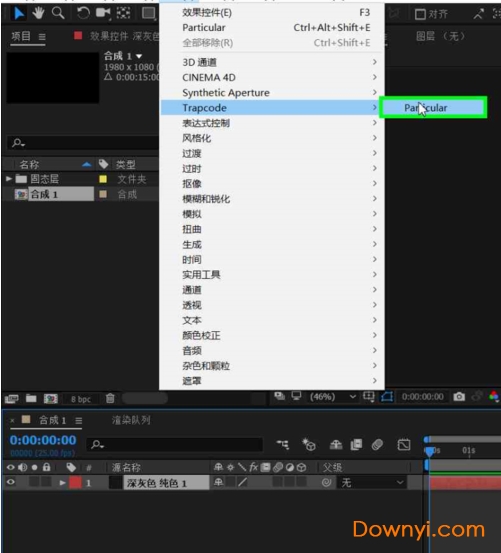
Task: Click the viewer 0:00:00:00 current time button
Action: click(423, 397)
